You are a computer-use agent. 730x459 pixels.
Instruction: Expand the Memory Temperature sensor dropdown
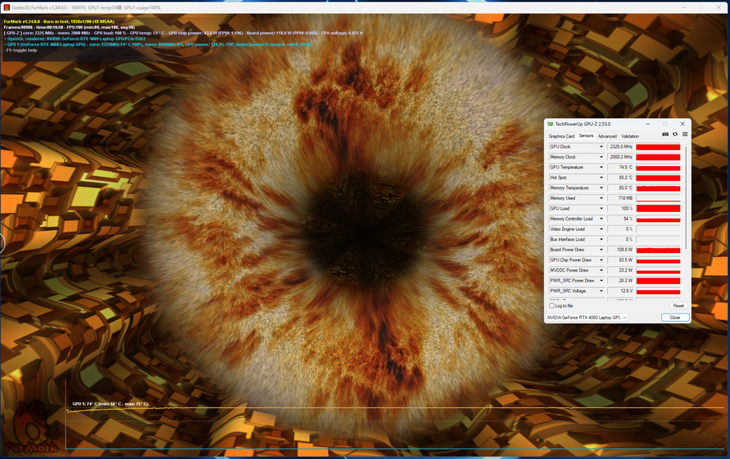(601, 188)
